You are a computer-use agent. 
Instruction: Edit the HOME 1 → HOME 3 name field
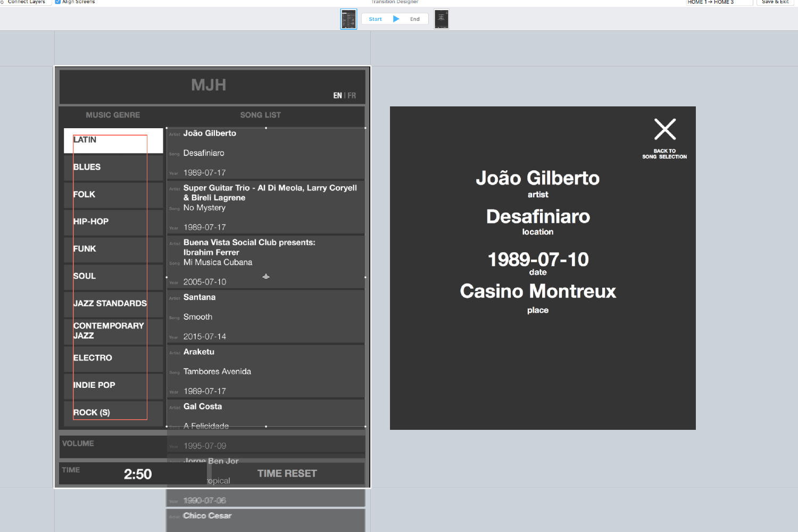pos(719,2)
